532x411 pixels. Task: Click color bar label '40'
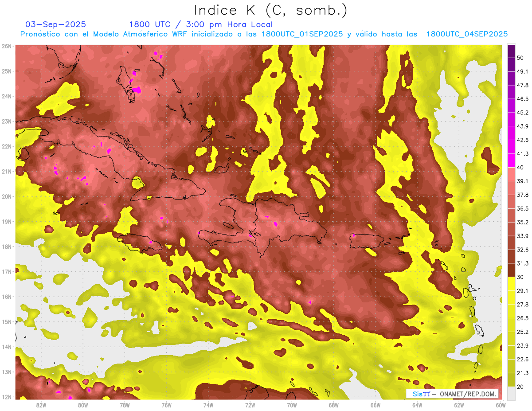(x=520, y=167)
